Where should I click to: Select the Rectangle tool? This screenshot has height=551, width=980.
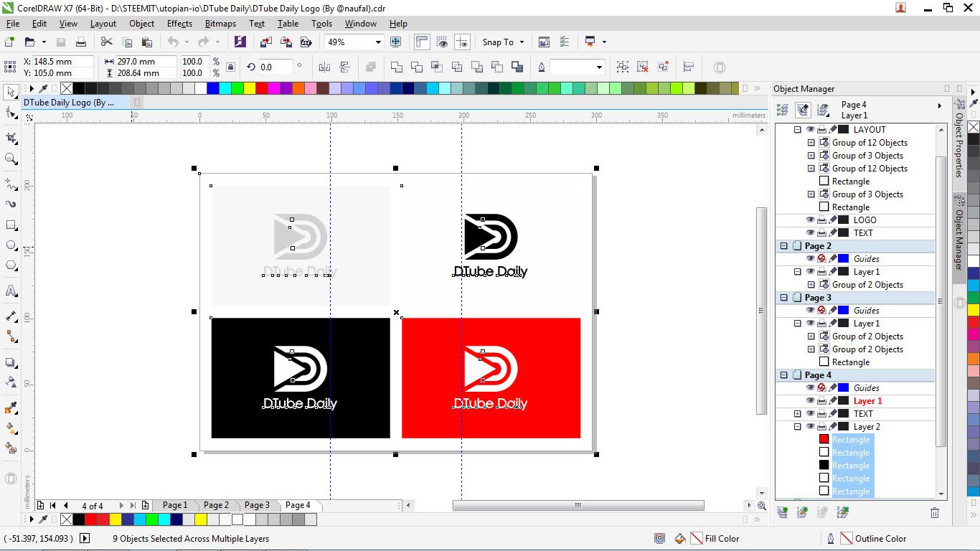click(x=11, y=225)
